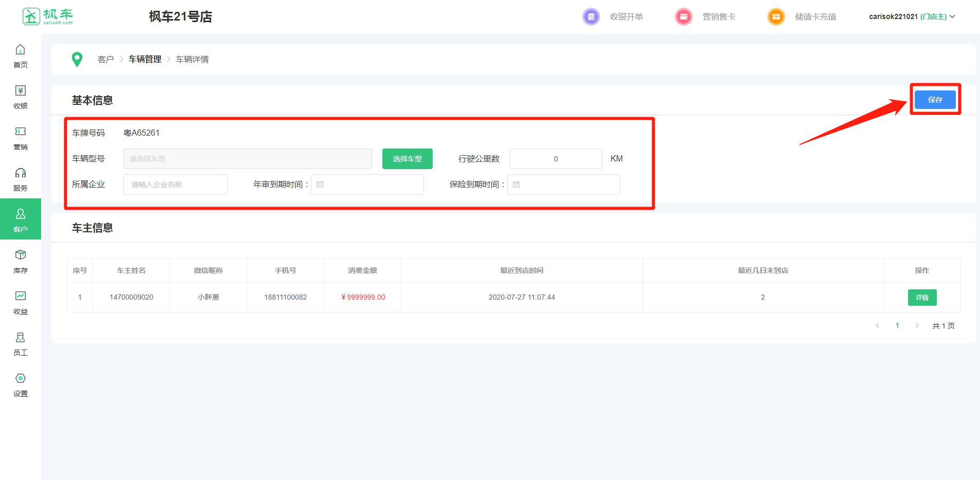Click the 微信昵称 column header

(x=209, y=270)
